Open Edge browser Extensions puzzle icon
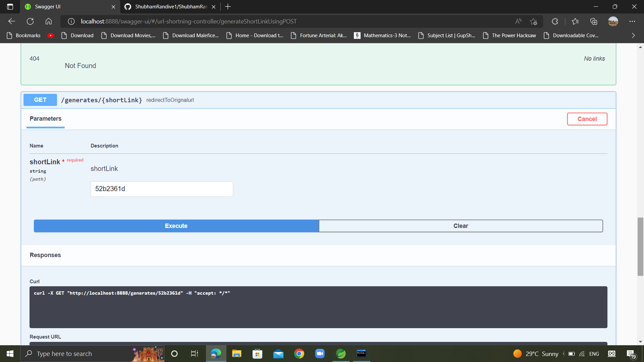The height and width of the screenshot is (362, 644). 554,21
